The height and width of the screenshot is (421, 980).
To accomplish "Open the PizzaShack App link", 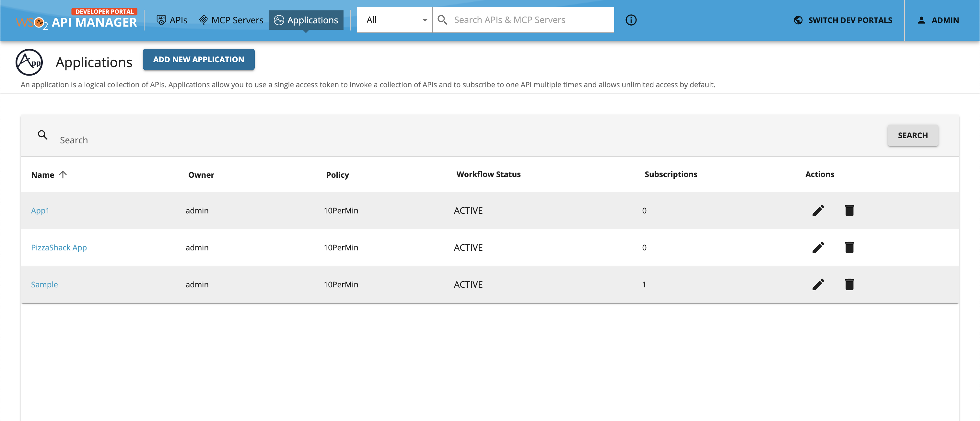I will (x=59, y=247).
